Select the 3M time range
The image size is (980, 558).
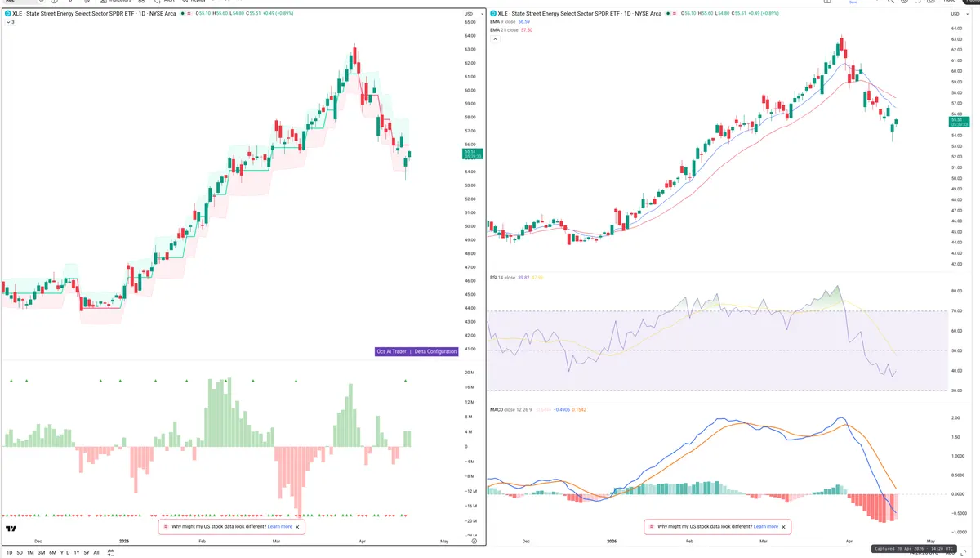[42, 553]
